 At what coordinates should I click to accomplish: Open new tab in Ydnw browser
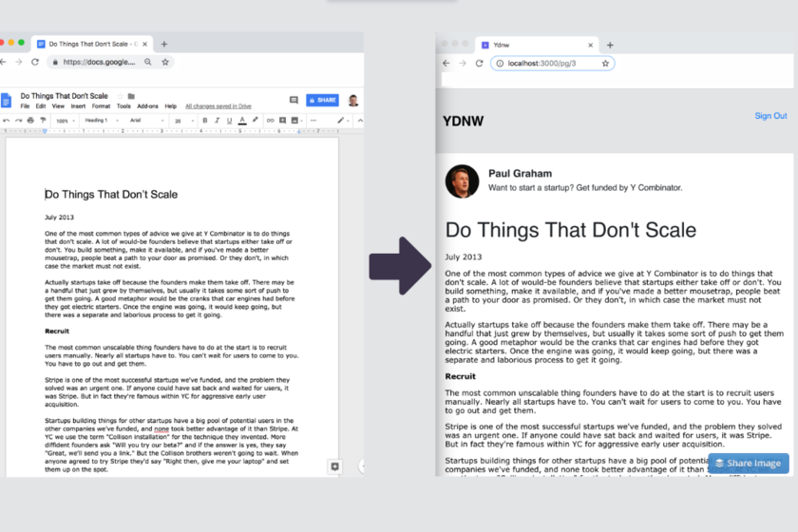[610, 46]
